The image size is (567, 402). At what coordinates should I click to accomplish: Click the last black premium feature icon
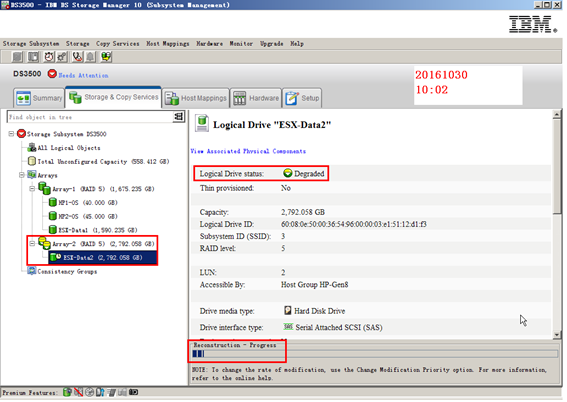click(x=133, y=392)
